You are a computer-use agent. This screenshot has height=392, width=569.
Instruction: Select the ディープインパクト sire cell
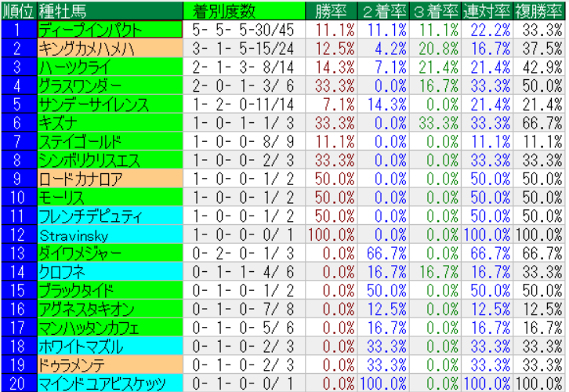(x=109, y=30)
